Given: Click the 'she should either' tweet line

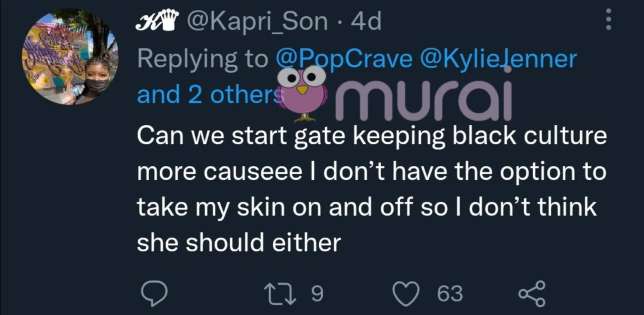Looking at the screenshot, I should pos(239,243).
